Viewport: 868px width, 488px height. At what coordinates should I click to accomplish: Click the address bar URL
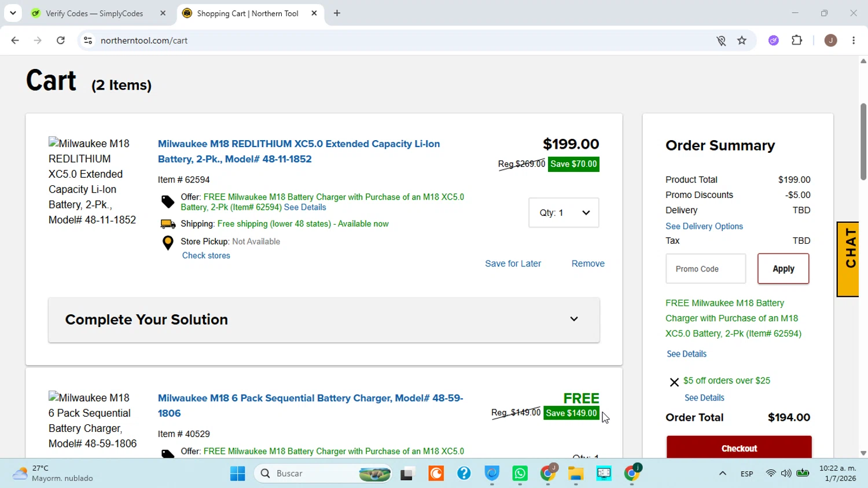click(x=144, y=41)
